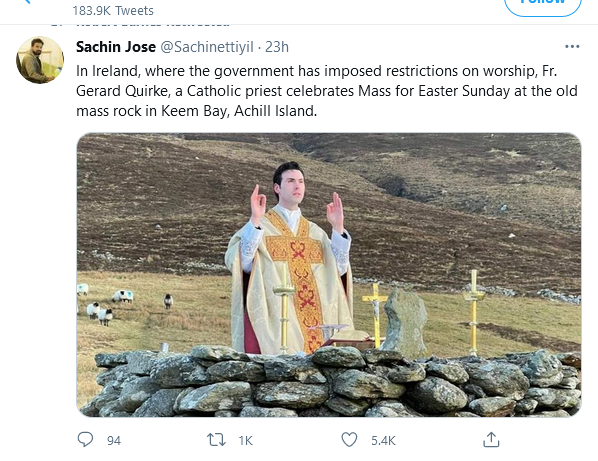The image size is (598, 461).
Task: Click the 94 replies count
Action: 114,441
